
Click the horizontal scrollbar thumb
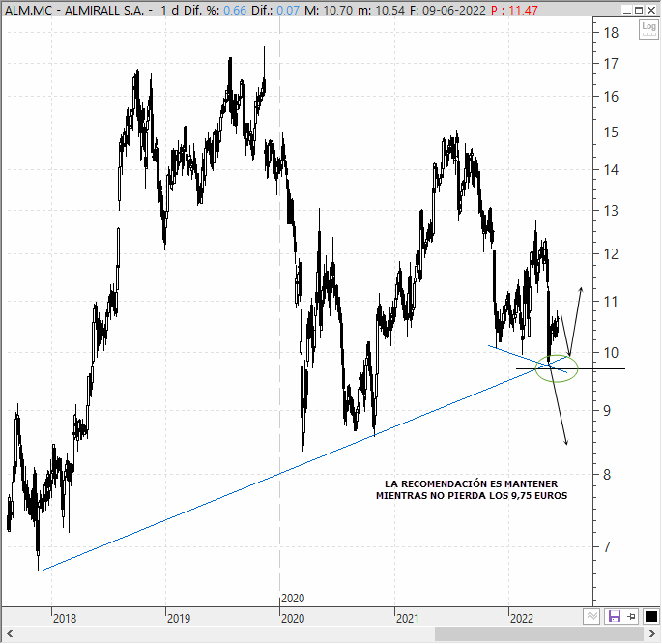click(538, 634)
